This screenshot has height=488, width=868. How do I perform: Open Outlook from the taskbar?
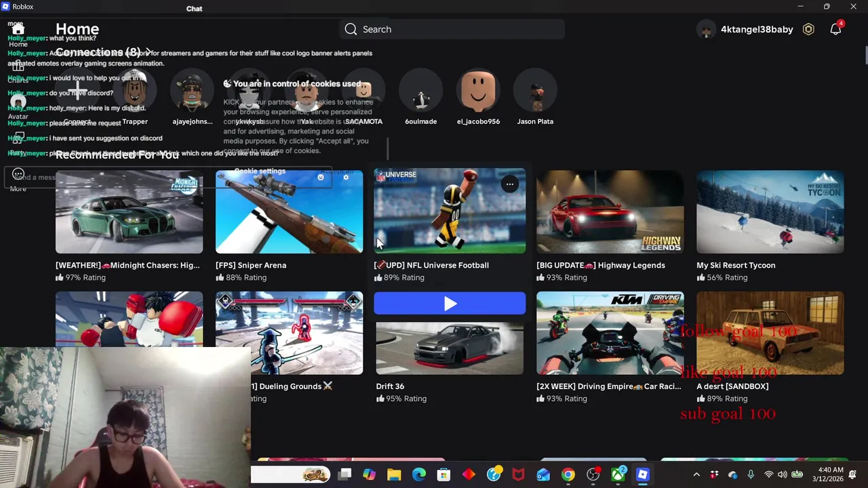(543, 474)
